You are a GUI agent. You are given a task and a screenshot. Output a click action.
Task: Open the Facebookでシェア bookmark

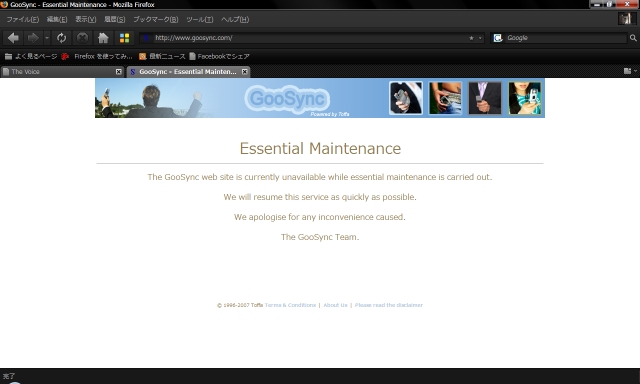[219, 56]
